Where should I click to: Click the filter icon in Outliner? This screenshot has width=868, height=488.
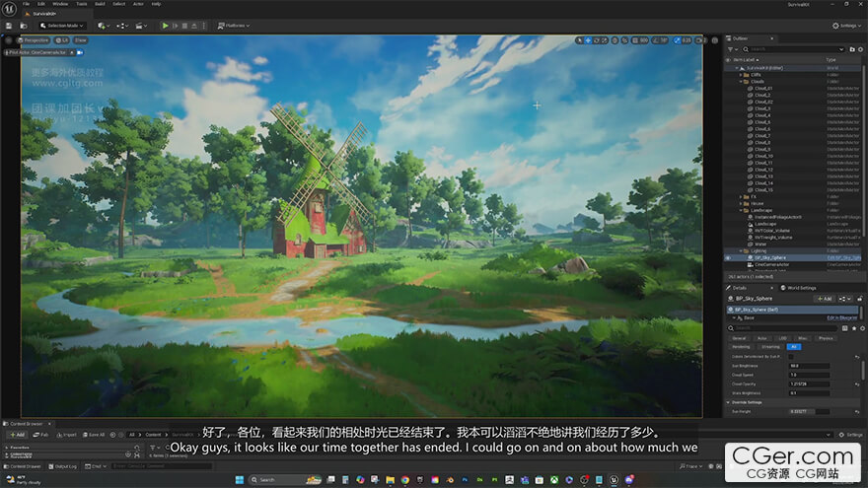731,48
